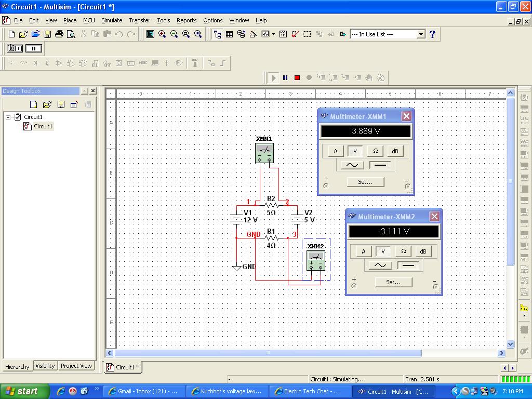Screen dimensions: 532x399
Task: Switch to Kirchhof's voltage law taskbar window
Action: [x=227, y=392]
